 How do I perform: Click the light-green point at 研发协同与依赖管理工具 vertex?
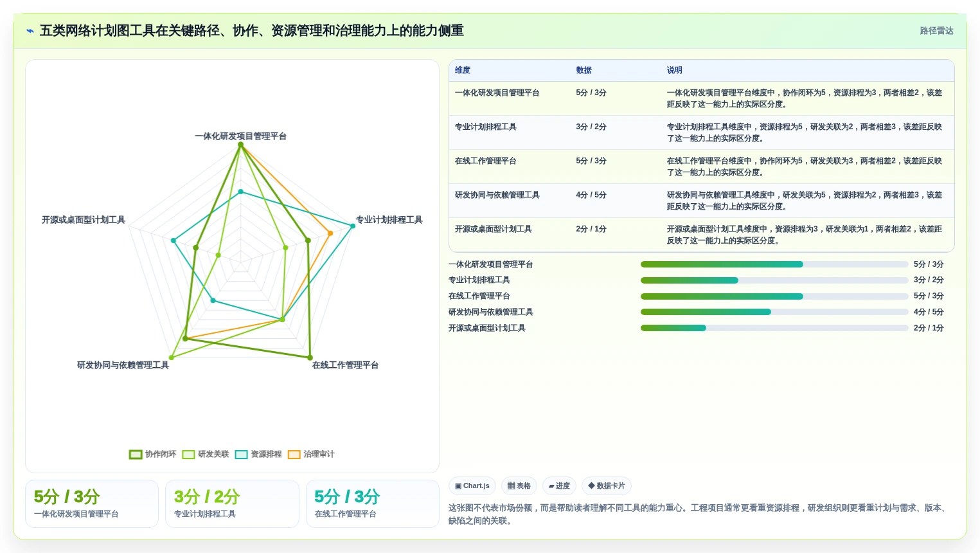[171, 358]
